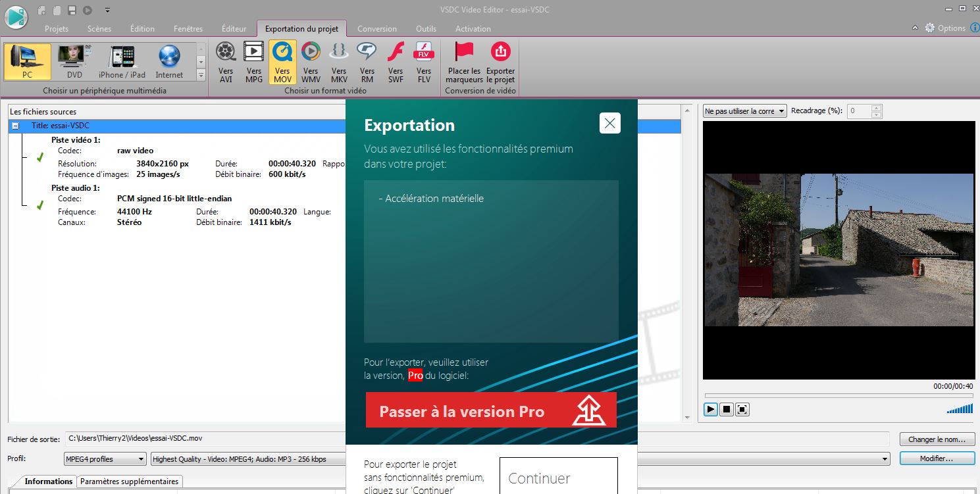
Task: Pick the Vers MKV format icon
Action: click(x=339, y=62)
